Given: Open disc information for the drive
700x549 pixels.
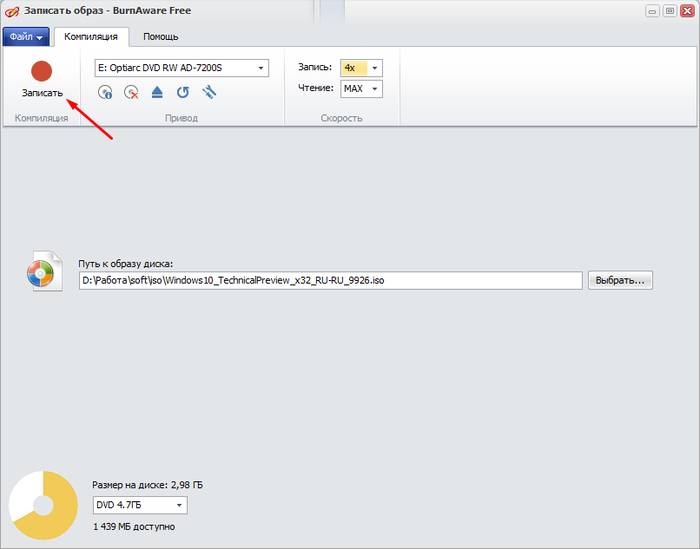Looking at the screenshot, I should 105,92.
